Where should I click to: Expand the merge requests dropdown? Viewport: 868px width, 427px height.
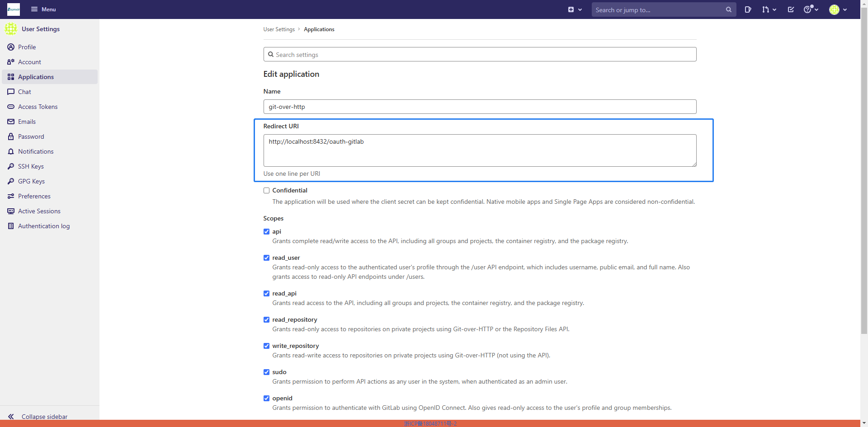tap(769, 9)
